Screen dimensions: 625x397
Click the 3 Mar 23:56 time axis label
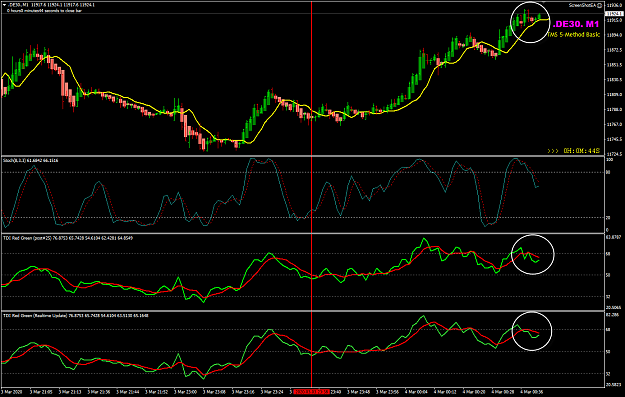click(388, 392)
